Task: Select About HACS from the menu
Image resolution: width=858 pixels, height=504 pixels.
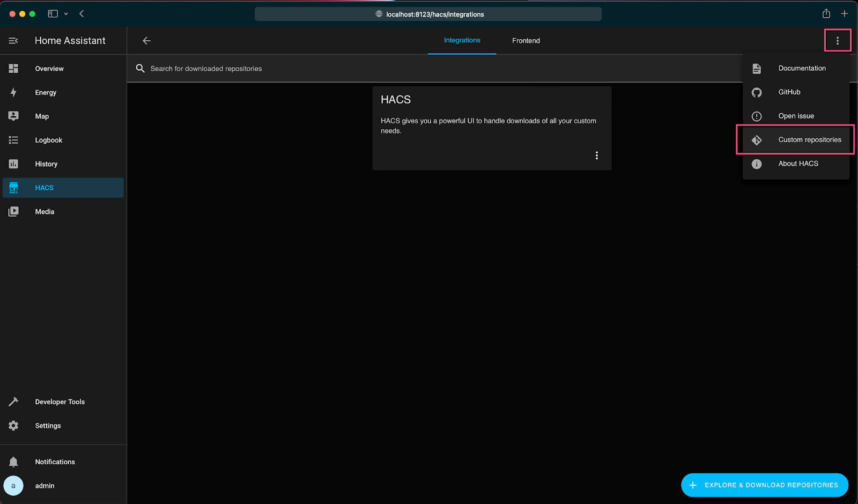Action: pos(796,164)
